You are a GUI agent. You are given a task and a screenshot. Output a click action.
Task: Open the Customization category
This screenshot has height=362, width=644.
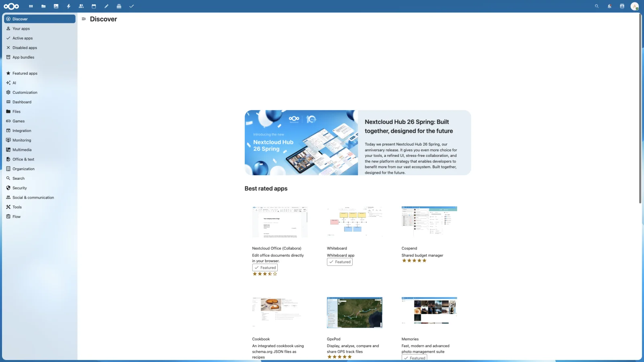point(40,93)
